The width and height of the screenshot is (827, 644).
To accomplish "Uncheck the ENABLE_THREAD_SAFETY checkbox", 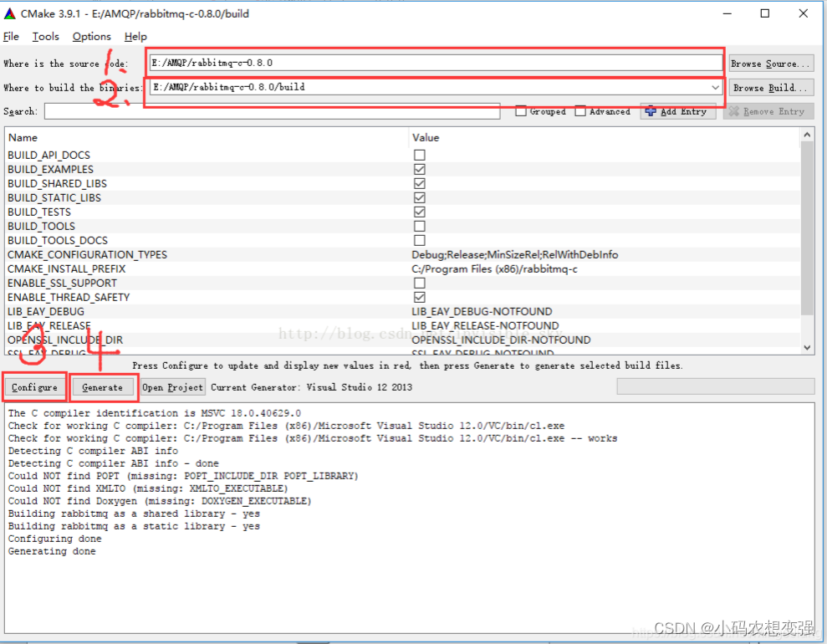I will click(419, 298).
